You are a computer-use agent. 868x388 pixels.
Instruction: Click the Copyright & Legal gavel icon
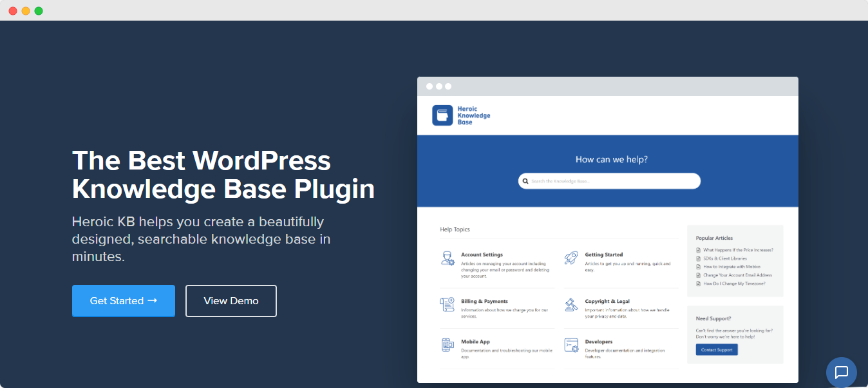571,305
